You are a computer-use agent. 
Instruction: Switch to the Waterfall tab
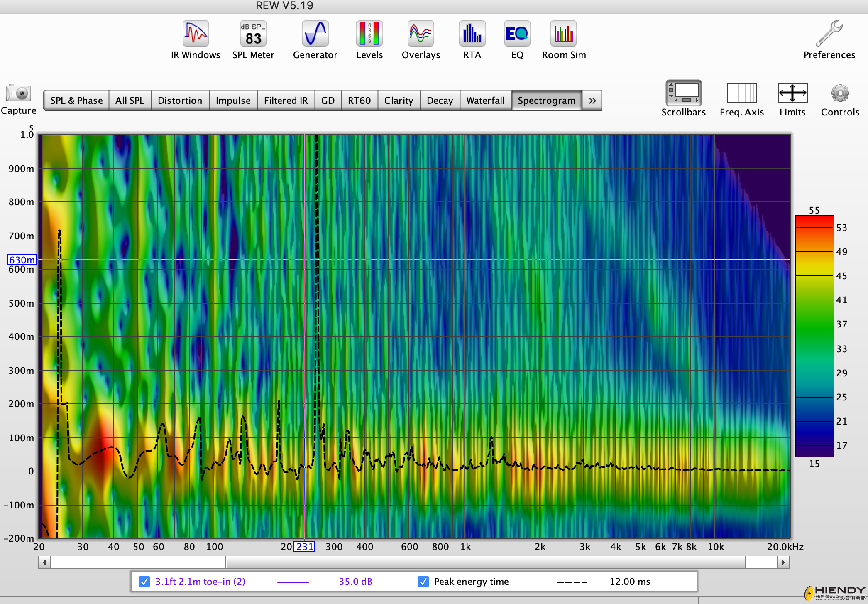click(x=485, y=101)
